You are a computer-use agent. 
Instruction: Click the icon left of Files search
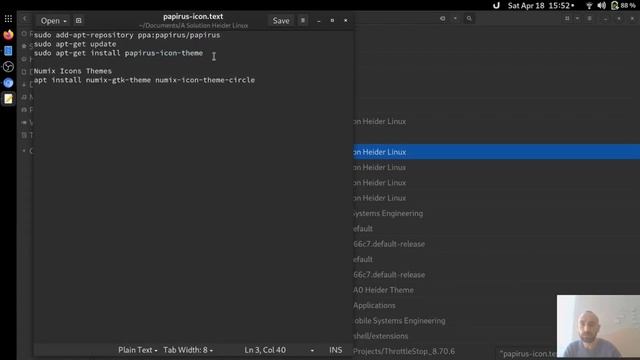(x=442, y=18)
